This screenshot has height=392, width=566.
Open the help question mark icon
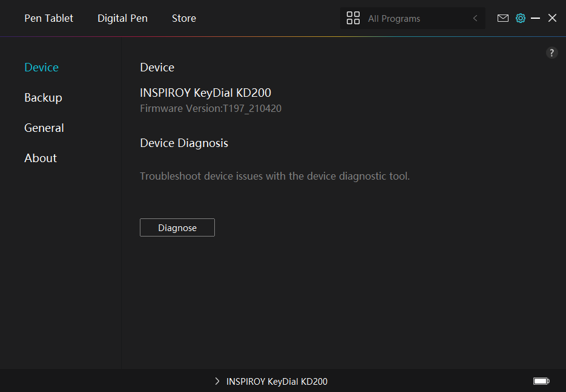point(551,53)
